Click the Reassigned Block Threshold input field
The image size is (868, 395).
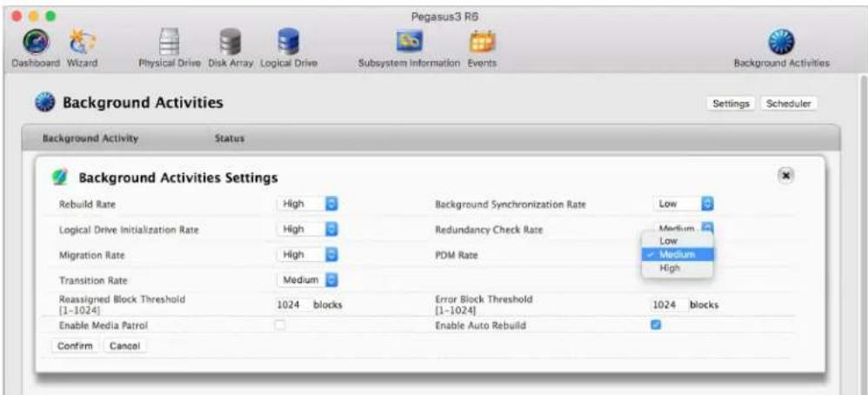point(291,305)
